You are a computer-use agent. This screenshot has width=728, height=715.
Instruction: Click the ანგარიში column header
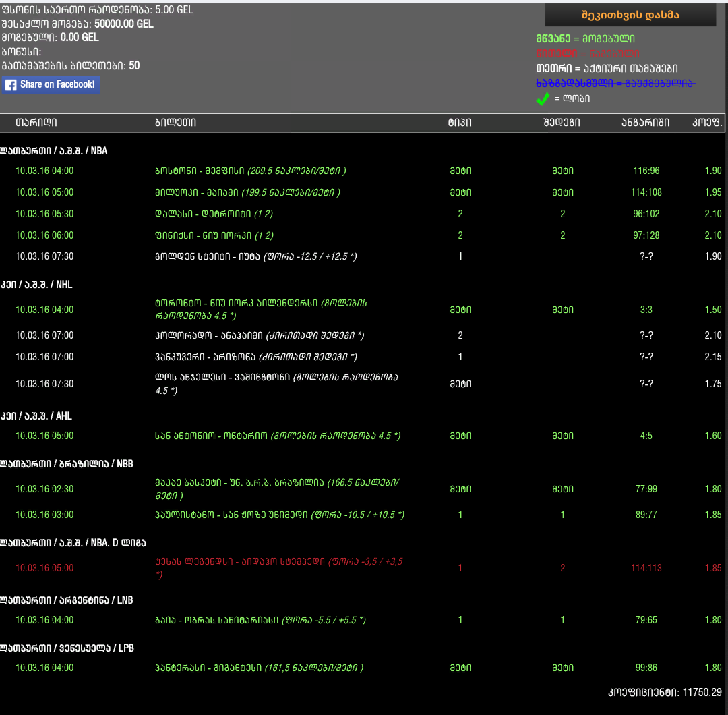pos(645,123)
